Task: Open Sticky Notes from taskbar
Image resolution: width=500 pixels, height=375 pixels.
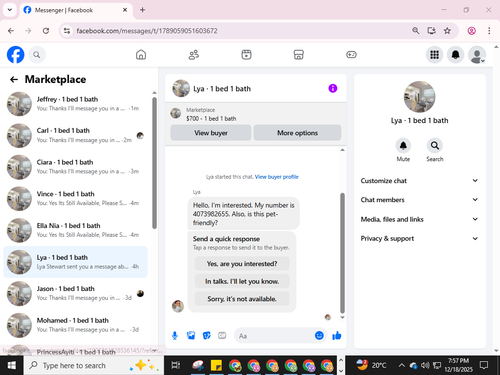Action: coord(216,365)
